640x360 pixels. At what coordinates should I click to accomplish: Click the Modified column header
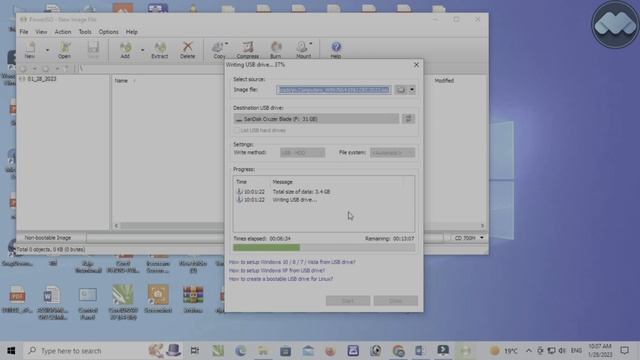click(x=444, y=81)
